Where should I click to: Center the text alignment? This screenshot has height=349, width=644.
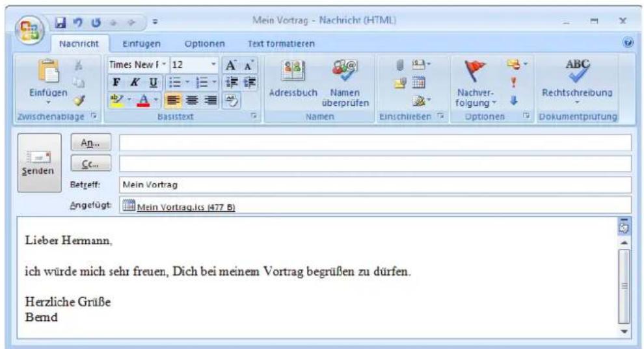192,100
